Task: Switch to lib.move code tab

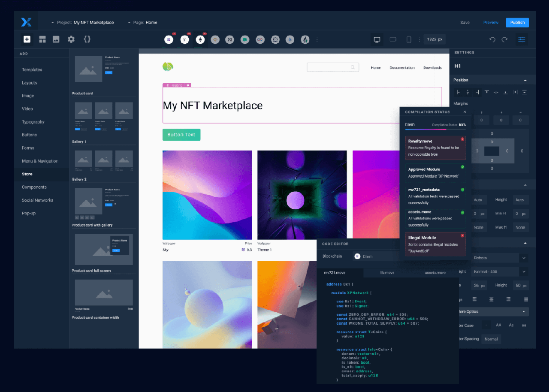Action: click(x=387, y=273)
